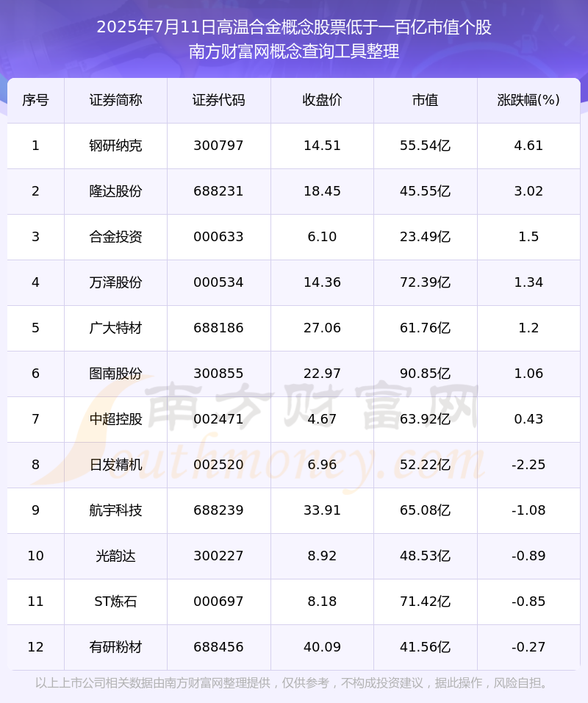Click the 收盘价 column header

point(322,100)
